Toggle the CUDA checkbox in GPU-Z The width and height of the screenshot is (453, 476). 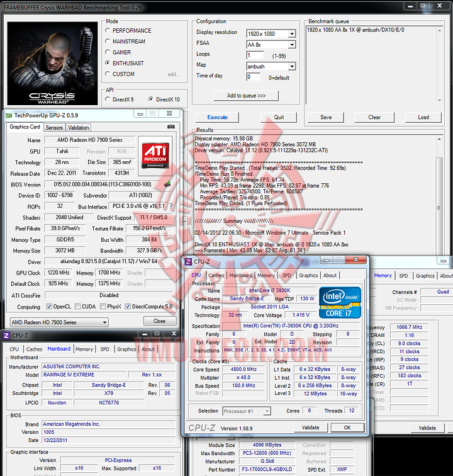tap(77, 306)
